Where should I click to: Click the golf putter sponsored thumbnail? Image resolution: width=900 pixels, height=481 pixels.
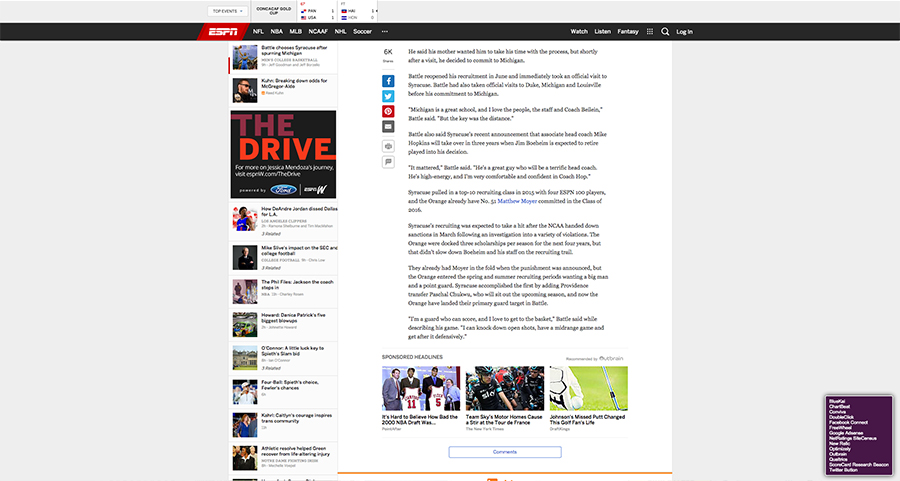pyautogui.click(x=589, y=389)
